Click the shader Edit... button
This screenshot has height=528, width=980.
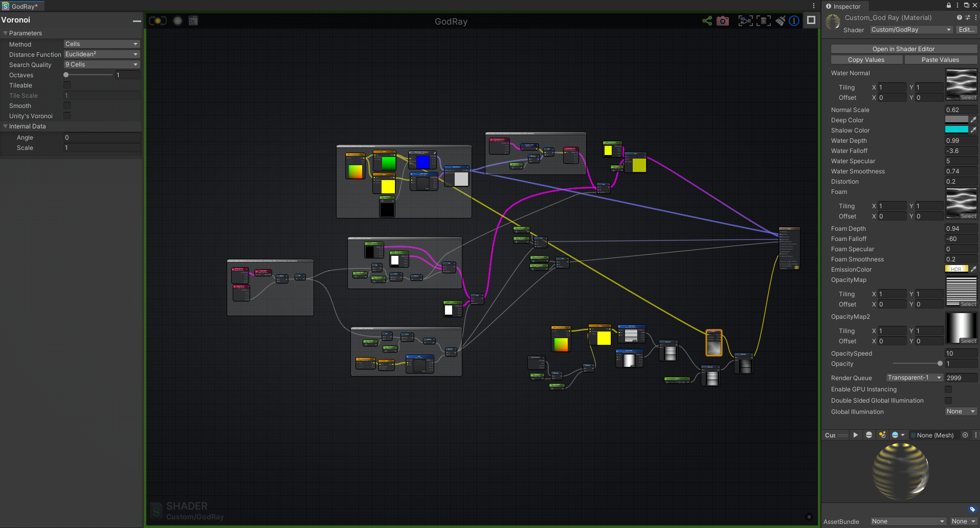coord(966,30)
